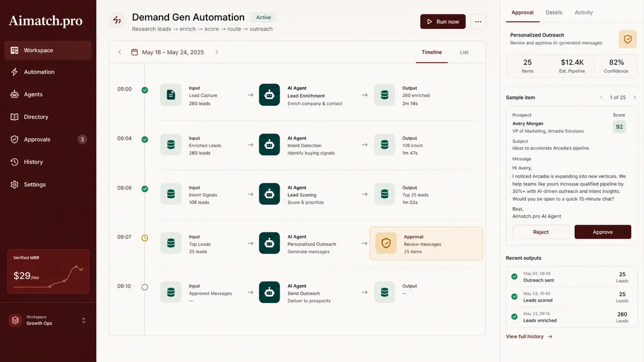Click the Verified MRR revenue card
This screenshot has height=362, width=644.
48,271
